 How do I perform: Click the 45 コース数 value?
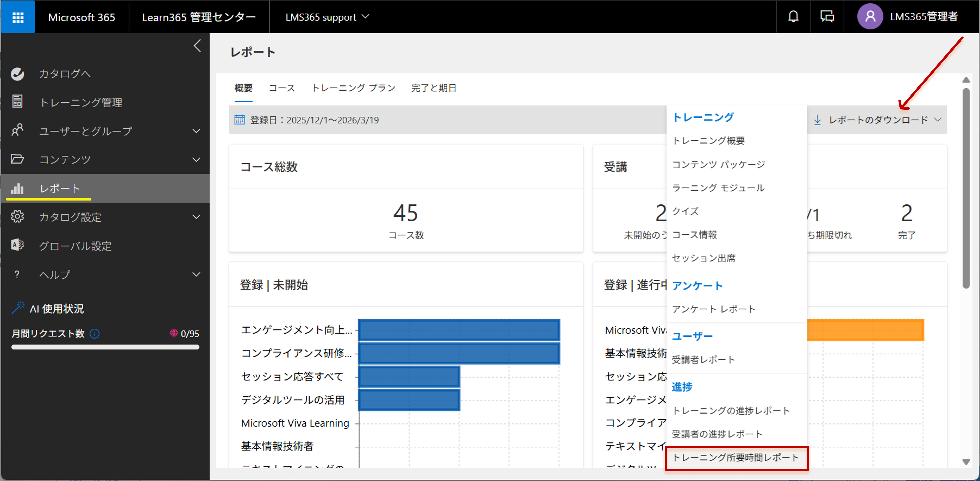406,213
